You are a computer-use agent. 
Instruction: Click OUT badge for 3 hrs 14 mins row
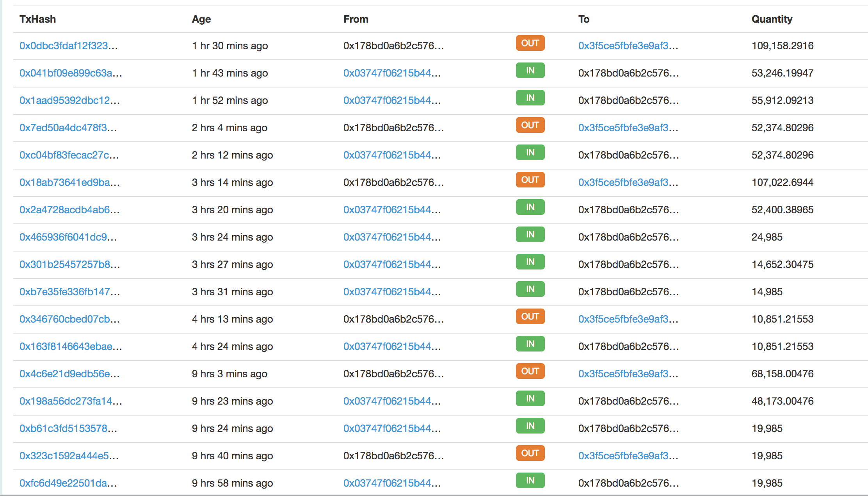tap(530, 180)
